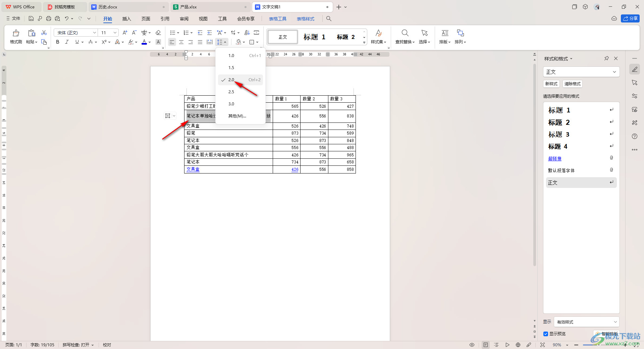This screenshot has height=349, width=644.
Task: Click the eye protection icon in status bar
Action: 472,345
